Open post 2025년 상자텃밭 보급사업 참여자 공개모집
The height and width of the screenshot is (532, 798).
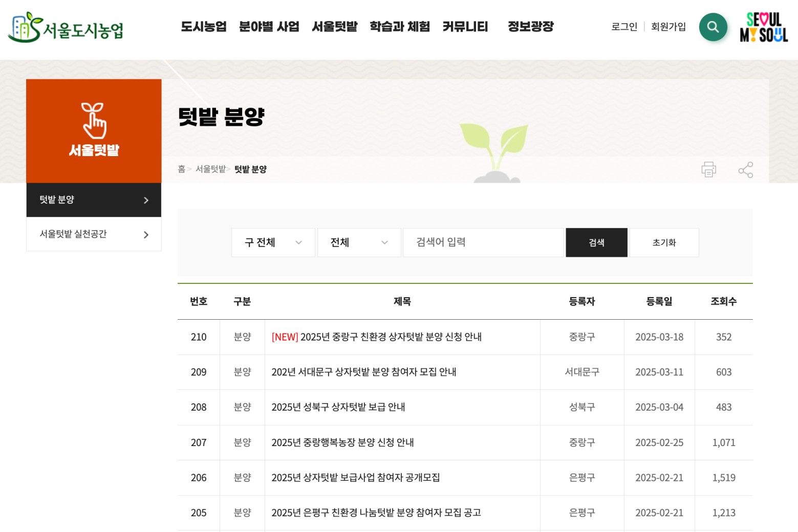pos(356,478)
